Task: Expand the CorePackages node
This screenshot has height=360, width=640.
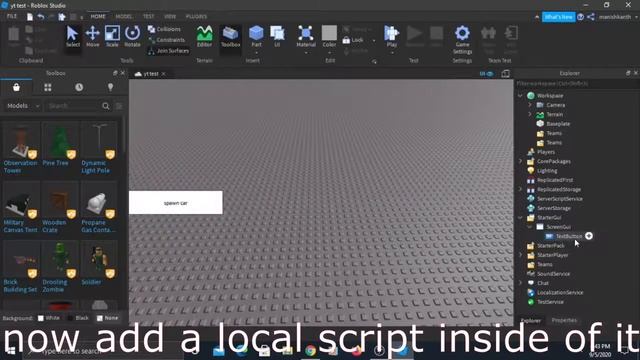Action: coord(520,161)
